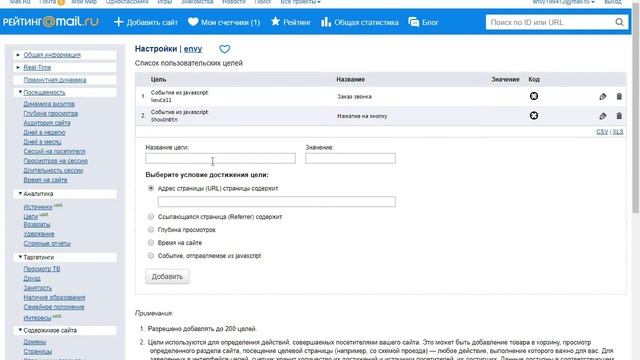Open the envy site link in heading
The image size is (640, 360).
click(193, 49)
